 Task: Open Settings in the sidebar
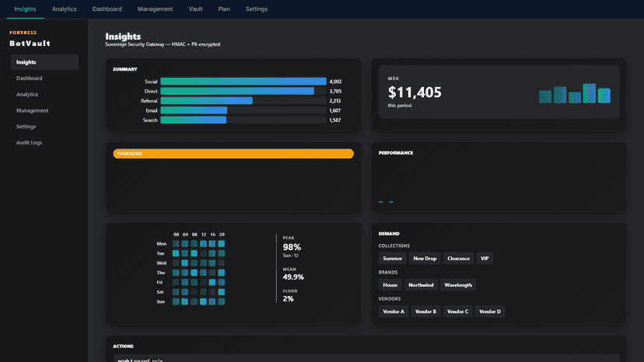tap(44, 127)
